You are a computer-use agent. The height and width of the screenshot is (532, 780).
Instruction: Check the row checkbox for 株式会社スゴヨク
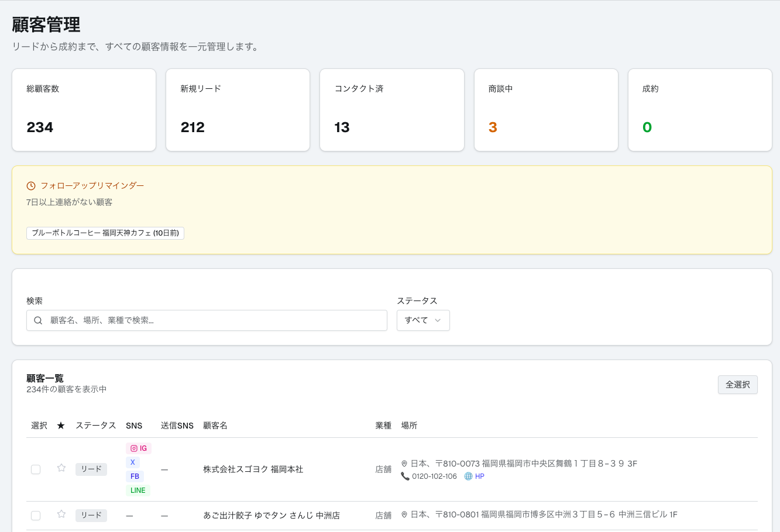tap(35, 469)
